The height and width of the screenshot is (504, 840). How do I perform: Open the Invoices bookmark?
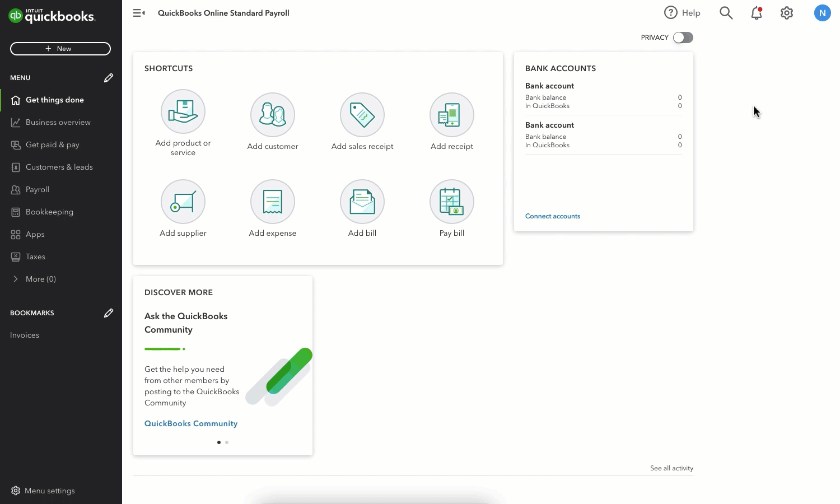[x=25, y=335]
